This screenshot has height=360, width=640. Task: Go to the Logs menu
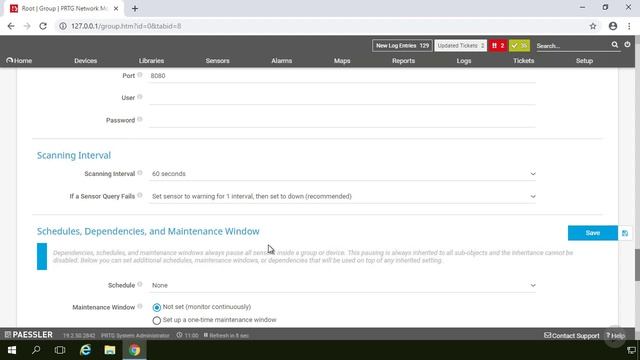[x=464, y=60]
